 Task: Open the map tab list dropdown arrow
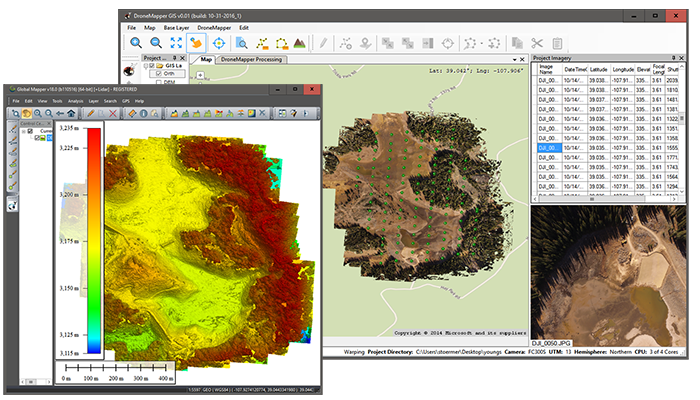click(514, 59)
